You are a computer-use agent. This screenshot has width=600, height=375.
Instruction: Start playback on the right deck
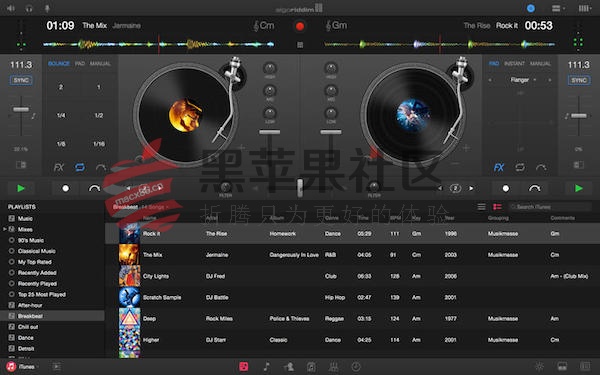tap(579, 188)
